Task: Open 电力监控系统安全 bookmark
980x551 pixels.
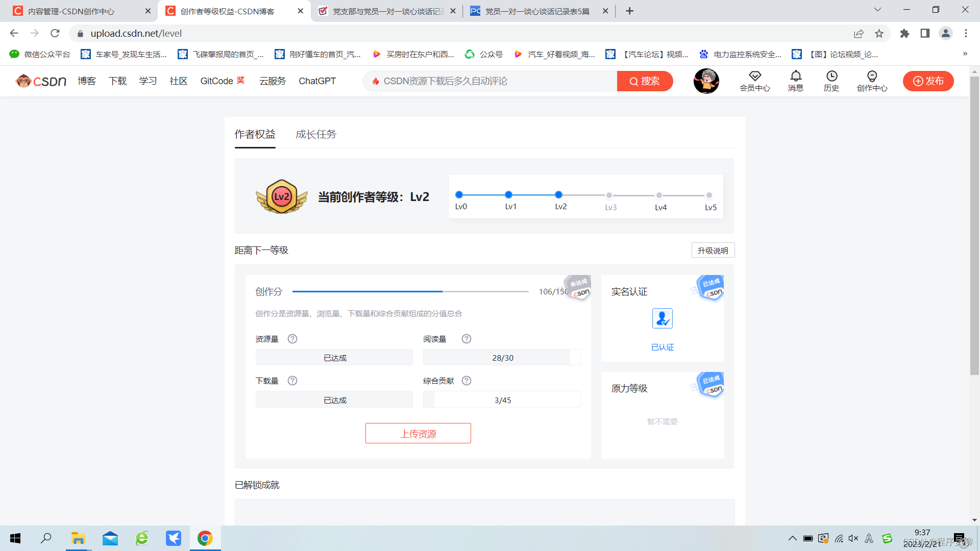Action: [740, 54]
